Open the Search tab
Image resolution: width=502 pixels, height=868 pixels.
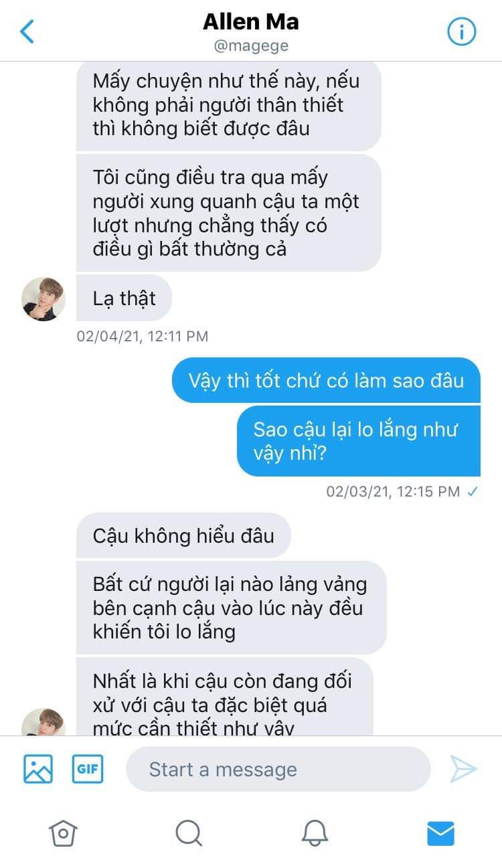(x=189, y=833)
